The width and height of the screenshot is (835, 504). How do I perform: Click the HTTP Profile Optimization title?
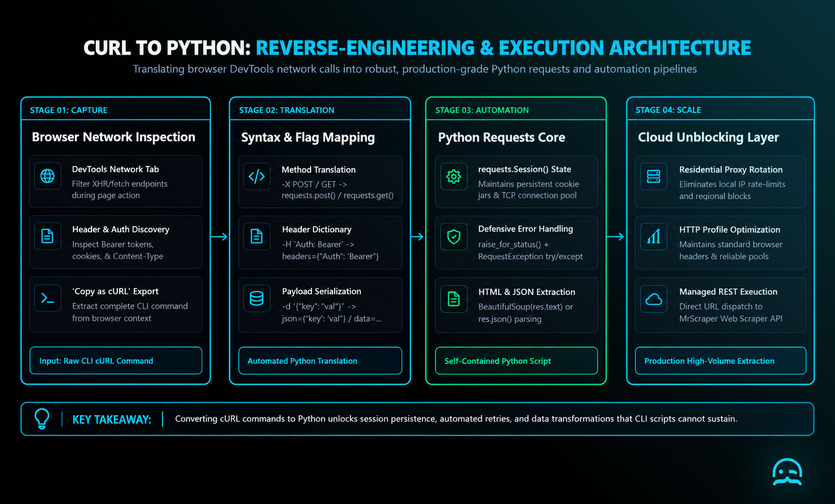click(729, 230)
